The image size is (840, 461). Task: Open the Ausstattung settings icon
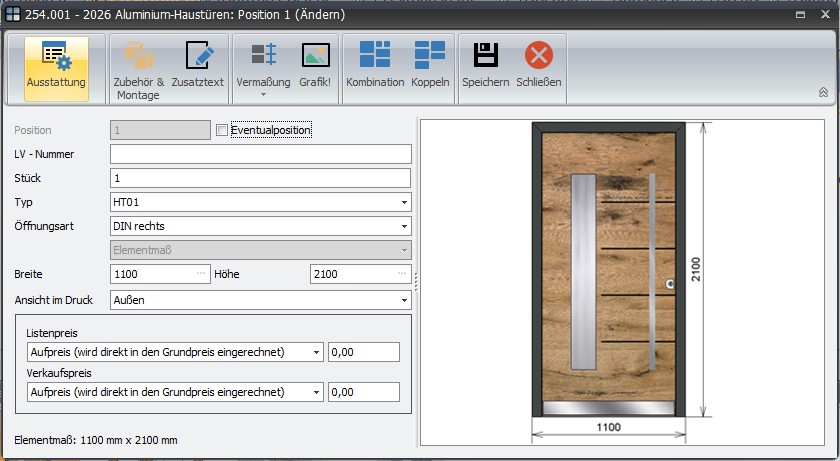pyautogui.click(x=56, y=68)
